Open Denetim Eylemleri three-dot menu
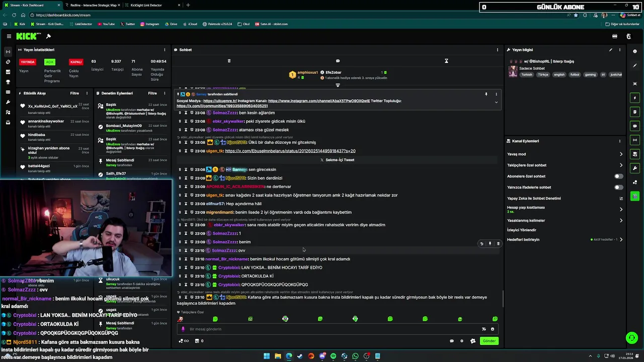Screen dimensions: 644x362 click(165, 93)
